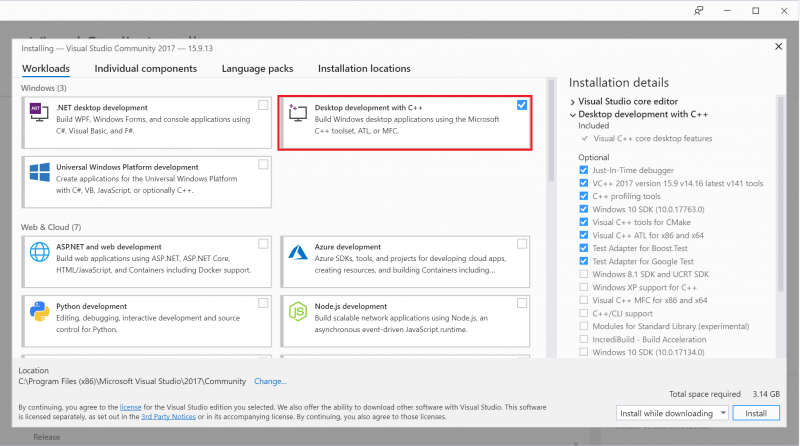Click the Azure development logo icon
The width and height of the screenshot is (800, 446).
pos(297,252)
